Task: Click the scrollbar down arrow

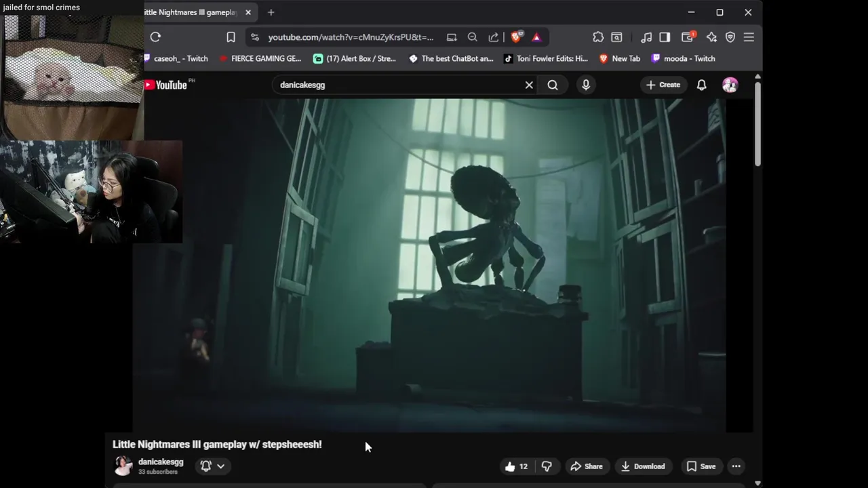Action: click(757, 483)
